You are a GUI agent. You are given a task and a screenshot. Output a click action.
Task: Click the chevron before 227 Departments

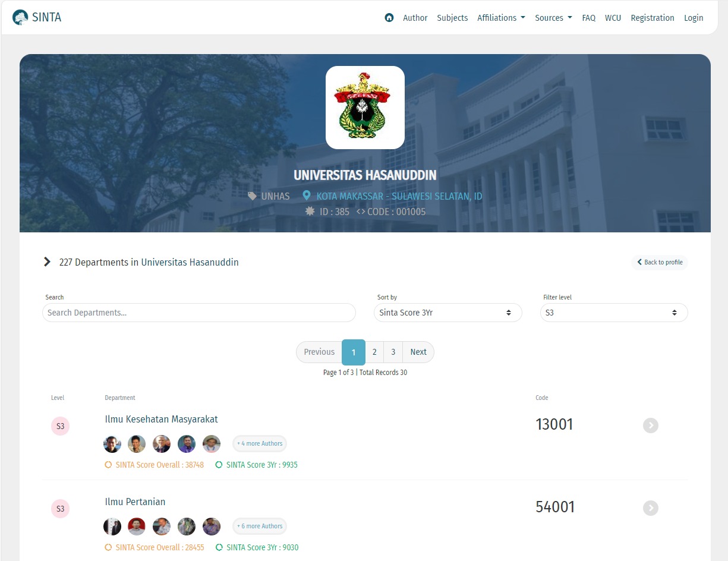[x=47, y=262]
